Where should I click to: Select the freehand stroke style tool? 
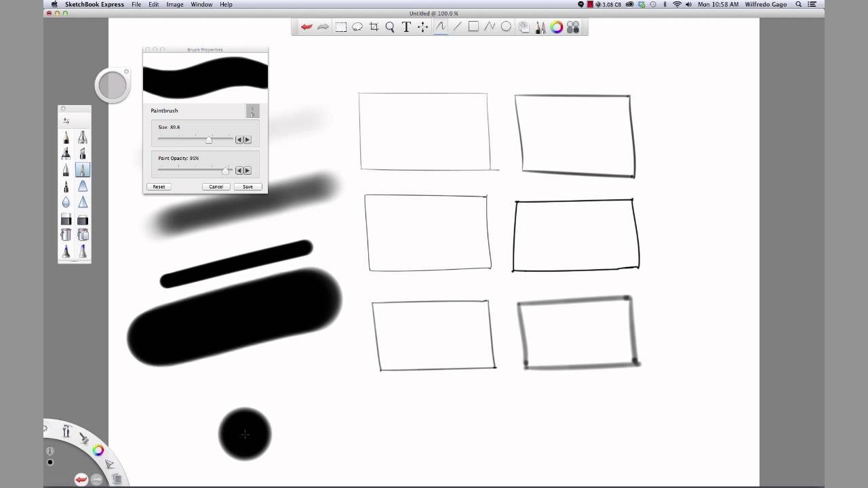(x=440, y=27)
